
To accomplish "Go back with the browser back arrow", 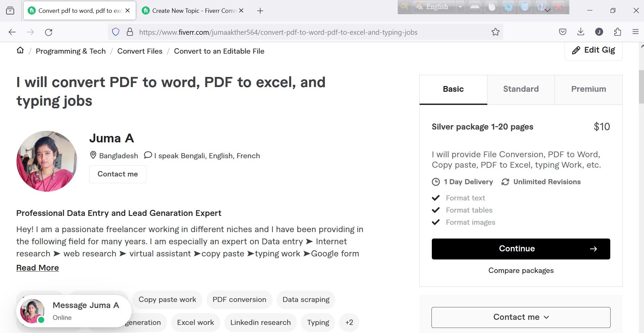I will coord(12,32).
